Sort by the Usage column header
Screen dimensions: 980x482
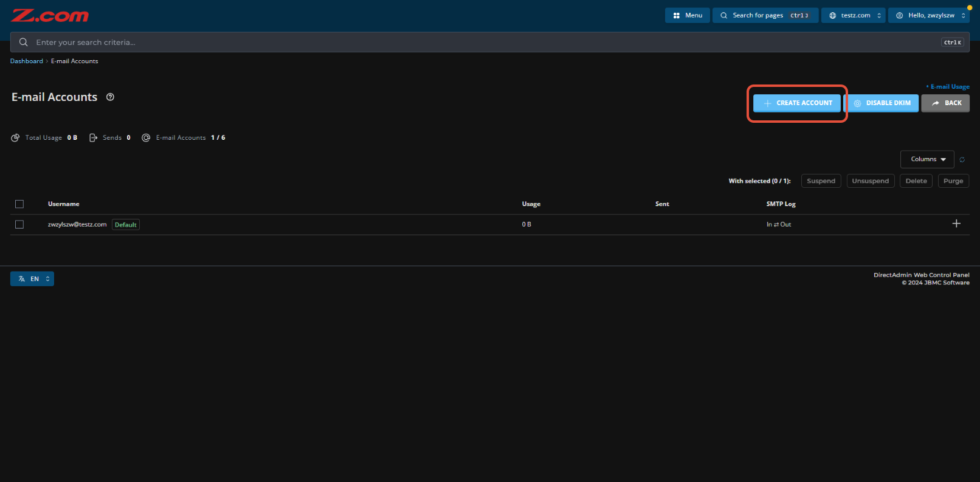coord(531,204)
